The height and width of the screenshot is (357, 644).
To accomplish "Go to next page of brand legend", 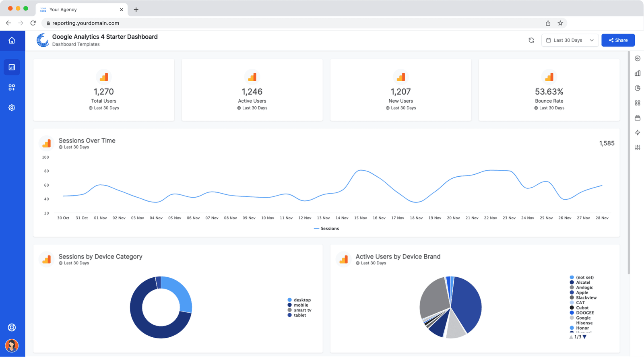I will [585, 337].
